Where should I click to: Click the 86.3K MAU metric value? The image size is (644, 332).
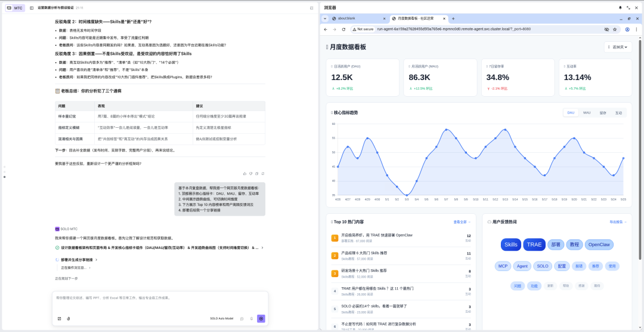click(419, 78)
